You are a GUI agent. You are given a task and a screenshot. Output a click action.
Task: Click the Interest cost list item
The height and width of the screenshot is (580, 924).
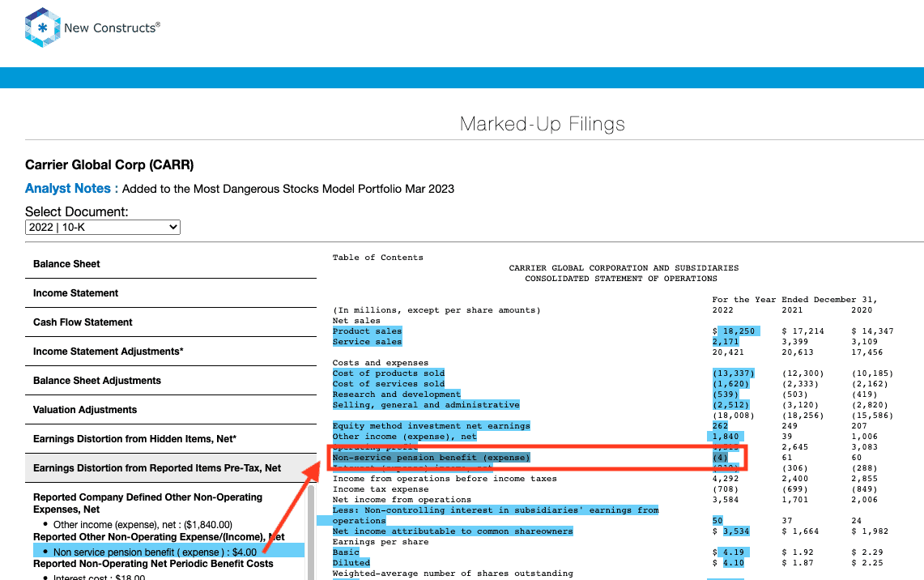pyautogui.click(x=99, y=577)
